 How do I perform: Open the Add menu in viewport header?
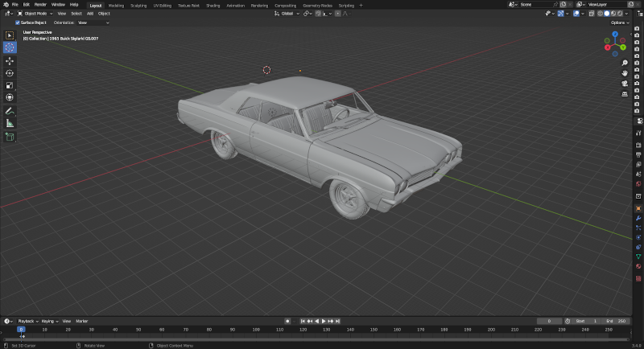pyautogui.click(x=90, y=14)
